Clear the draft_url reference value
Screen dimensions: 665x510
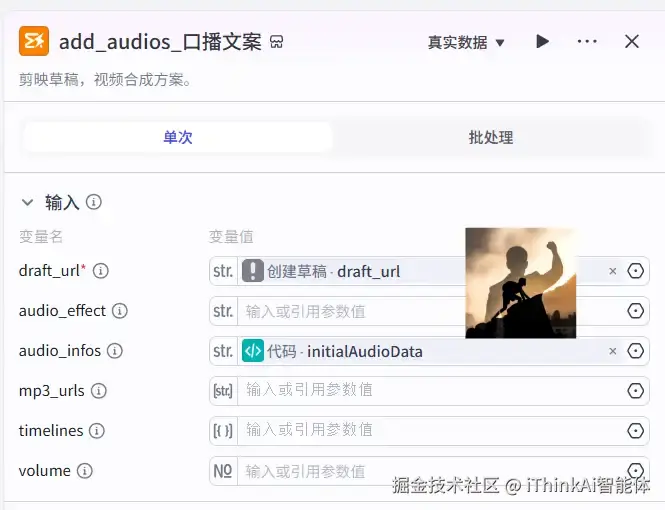tap(612, 271)
